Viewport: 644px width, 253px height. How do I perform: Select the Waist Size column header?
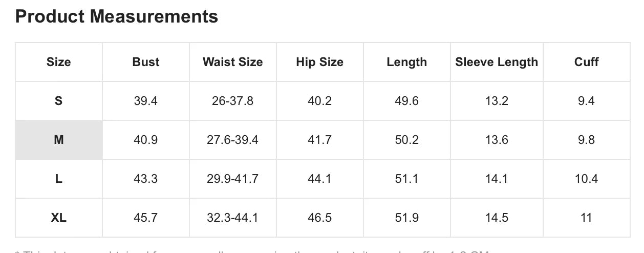232,62
